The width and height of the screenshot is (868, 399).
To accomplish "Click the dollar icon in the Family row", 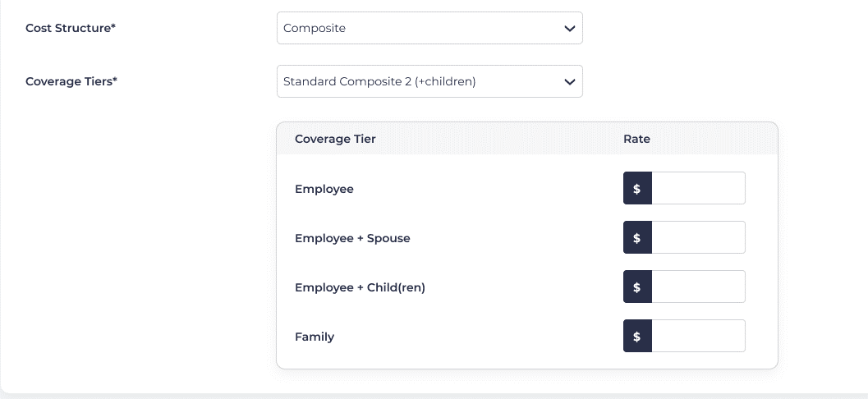I will click(637, 336).
